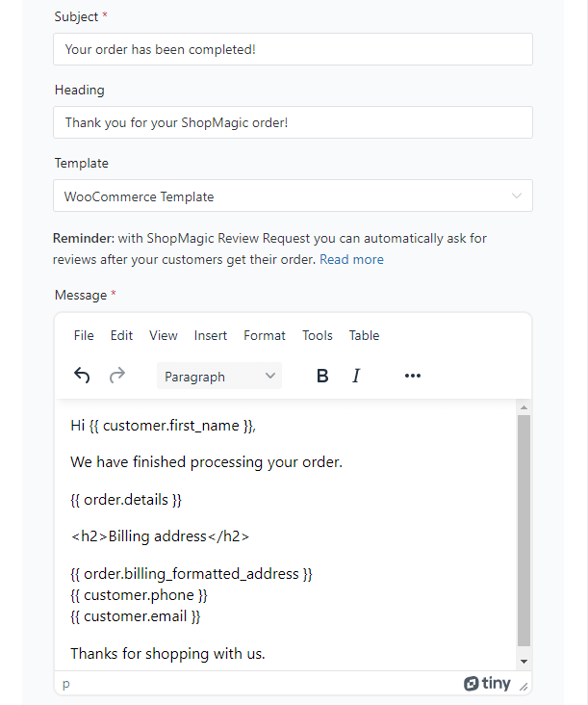Click the message editor vertical scrollbar

[x=524, y=531]
